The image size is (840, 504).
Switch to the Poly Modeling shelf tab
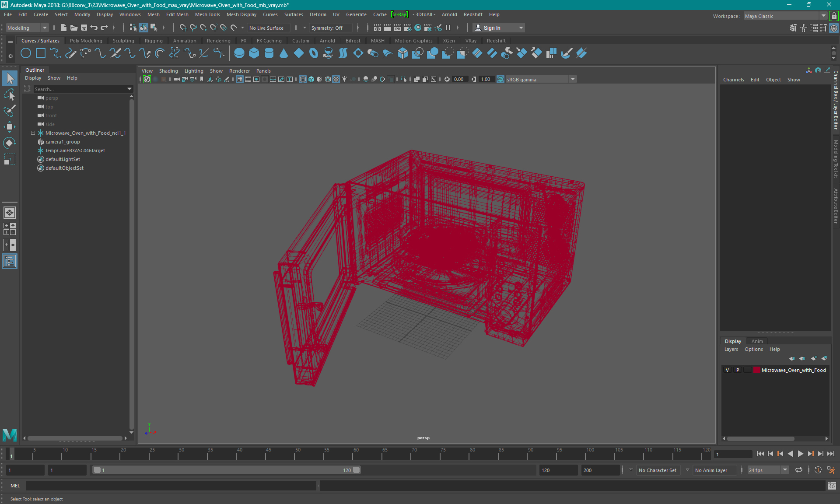click(86, 41)
